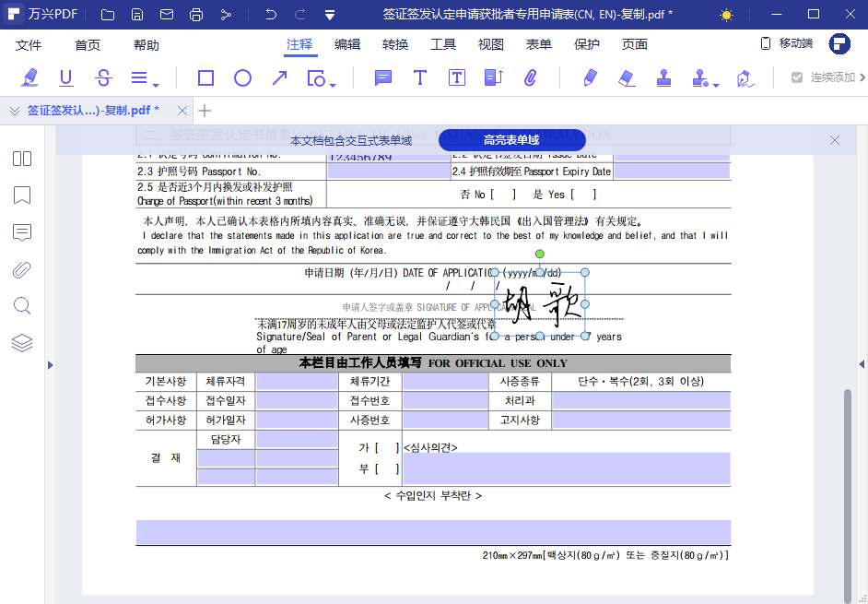The image size is (868, 604).
Task: Open the 移动端 mobile option
Action: tap(787, 43)
